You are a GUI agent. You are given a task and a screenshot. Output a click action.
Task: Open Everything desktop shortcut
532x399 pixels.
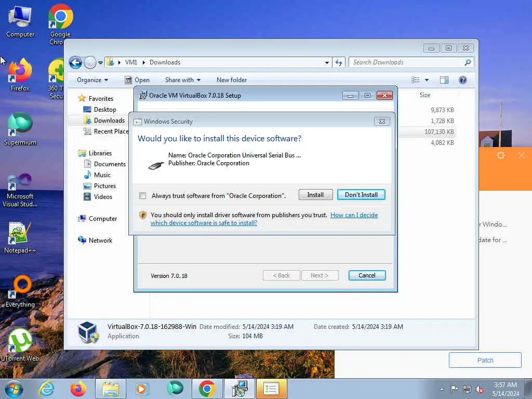point(20,291)
